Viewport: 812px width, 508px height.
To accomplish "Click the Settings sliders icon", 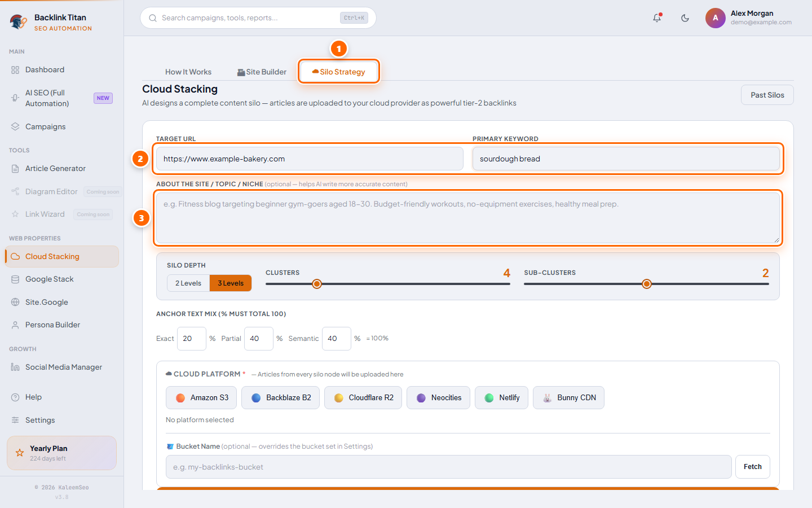I will pyautogui.click(x=15, y=420).
